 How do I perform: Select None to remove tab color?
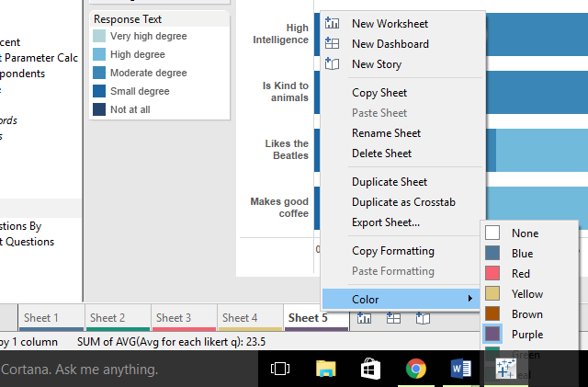[525, 233]
